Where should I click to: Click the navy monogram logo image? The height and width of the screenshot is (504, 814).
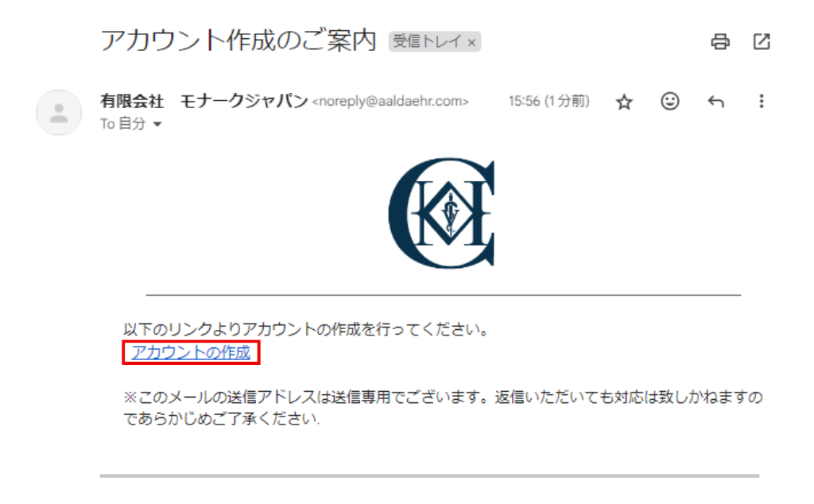point(441,213)
